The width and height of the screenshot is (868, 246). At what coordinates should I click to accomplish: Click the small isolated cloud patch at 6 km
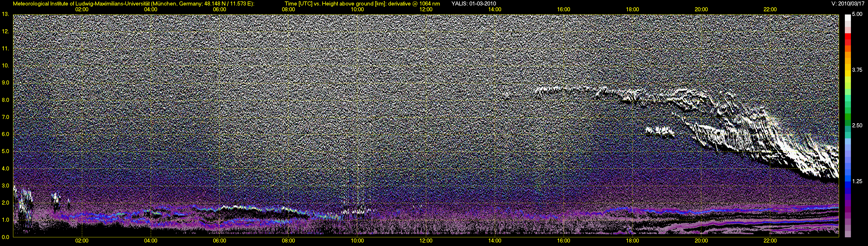(x=661, y=132)
